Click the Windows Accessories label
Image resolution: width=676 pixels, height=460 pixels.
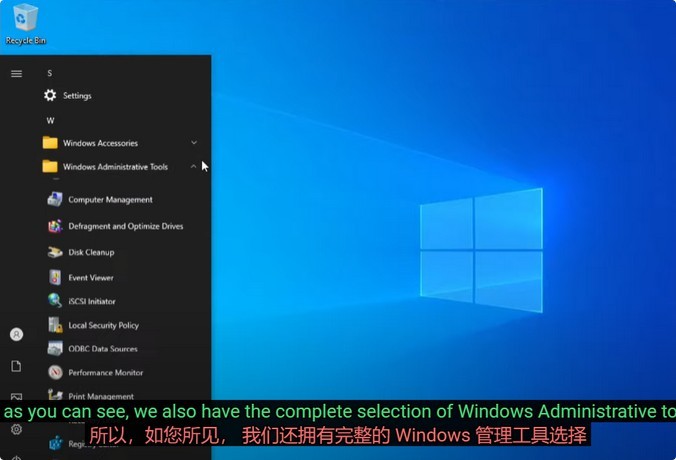tap(100, 143)
